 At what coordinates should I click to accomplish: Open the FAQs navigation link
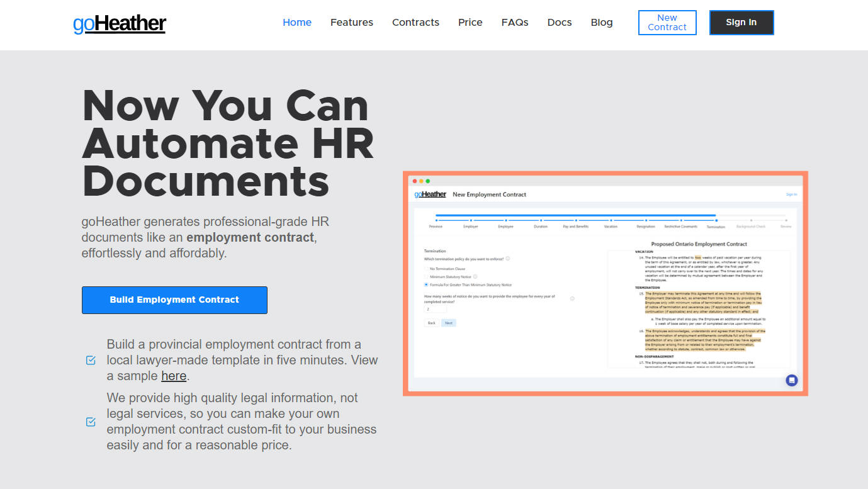coord(514,23)
